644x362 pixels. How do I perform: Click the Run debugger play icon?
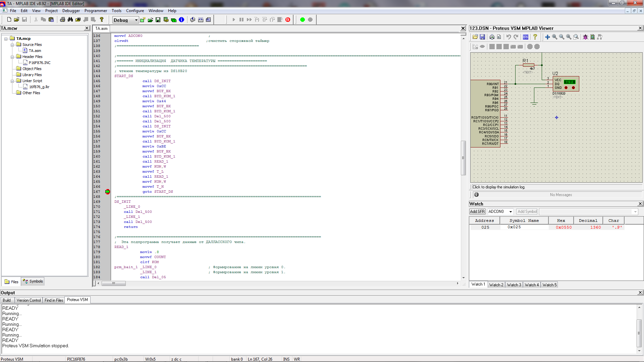click(x=234, y=20)
